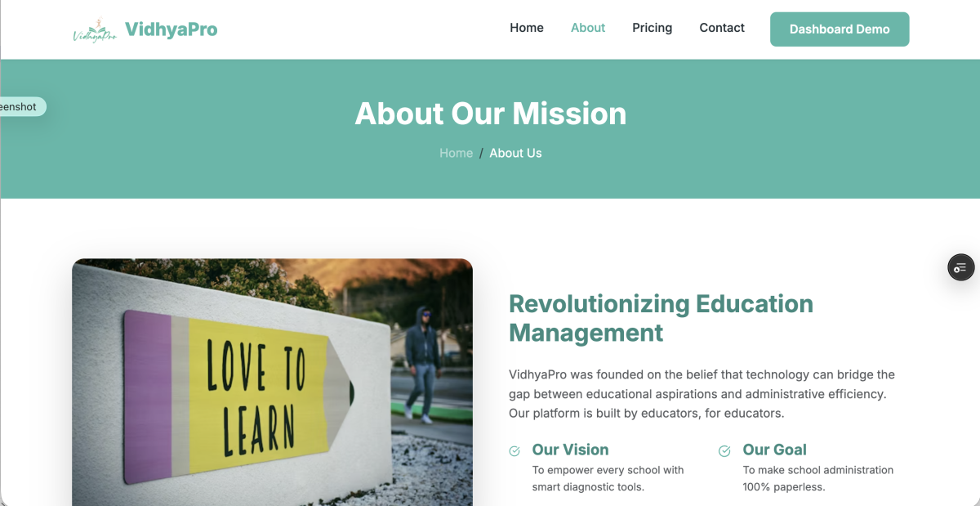
Task: Click the Our Vision heading
Action: tap(570, 450)
